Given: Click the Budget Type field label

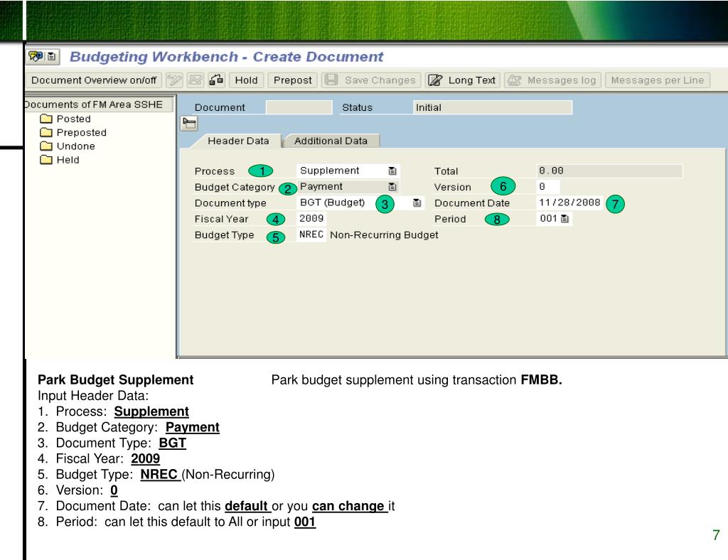Looking at the screenshot, I should [x=224, y=235].
